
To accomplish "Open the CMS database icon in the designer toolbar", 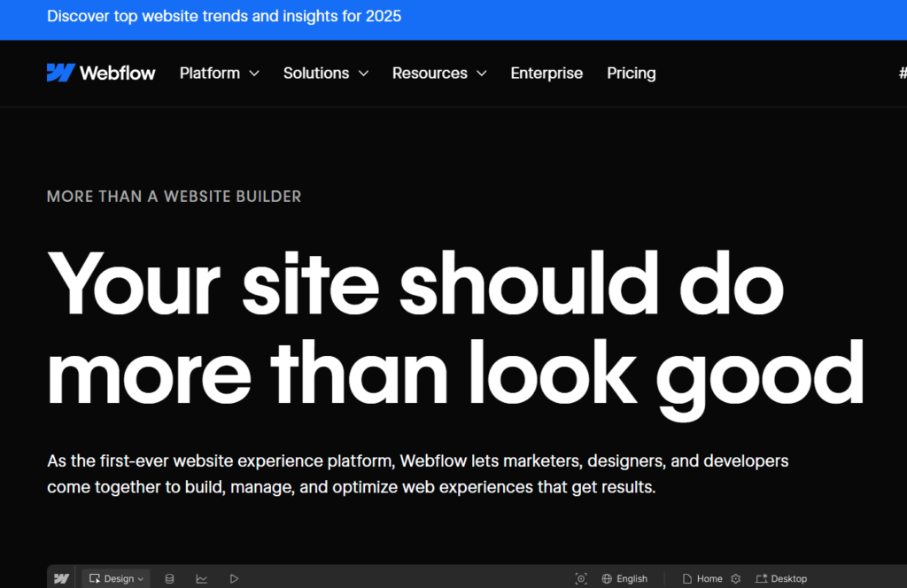I will (169, 579).
